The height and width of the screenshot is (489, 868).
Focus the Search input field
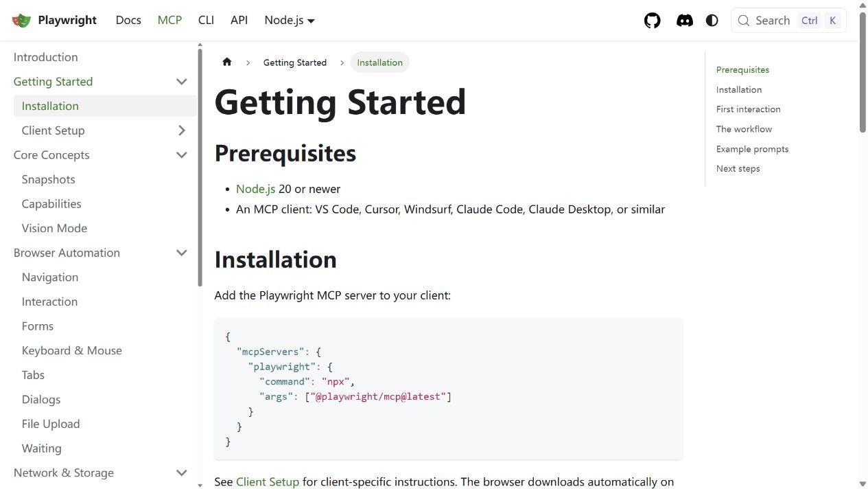[788, 21]
